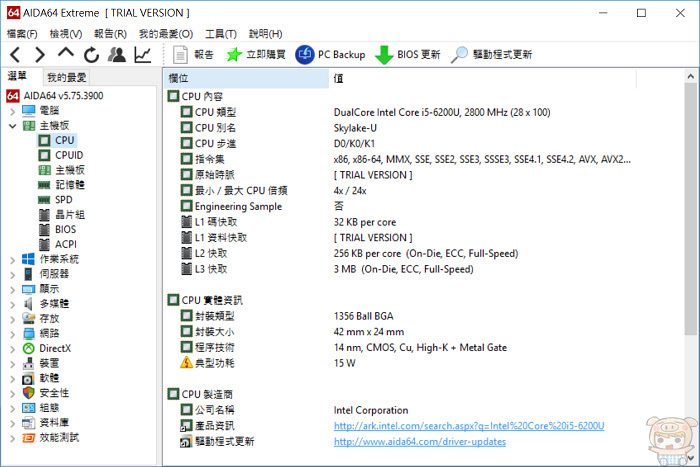Click the scrollbar up arrow
700x467 pixels.
click(x=691, y=76)
